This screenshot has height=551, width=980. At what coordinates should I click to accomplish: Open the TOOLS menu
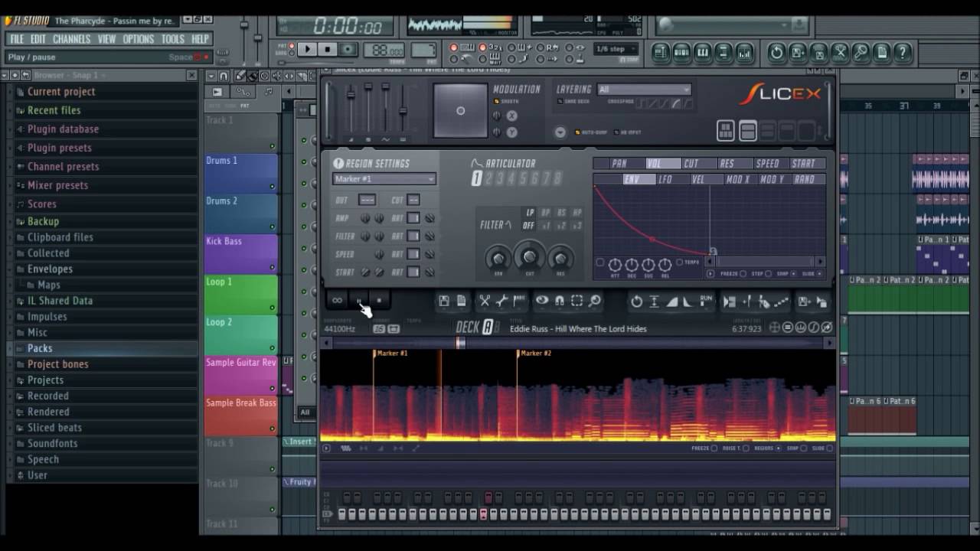173,39
